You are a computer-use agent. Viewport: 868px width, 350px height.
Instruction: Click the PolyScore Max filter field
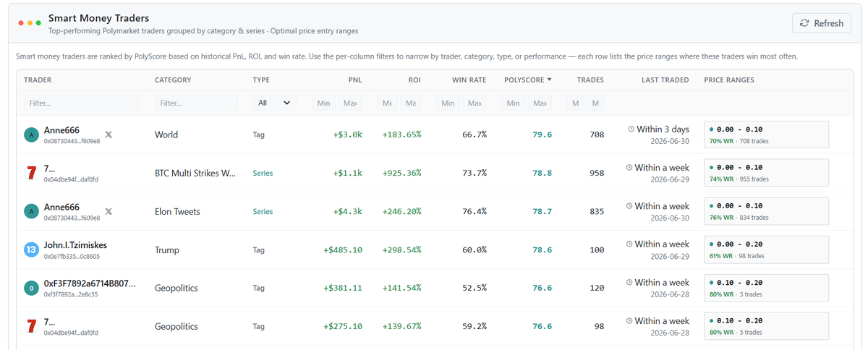coord(540,103)
